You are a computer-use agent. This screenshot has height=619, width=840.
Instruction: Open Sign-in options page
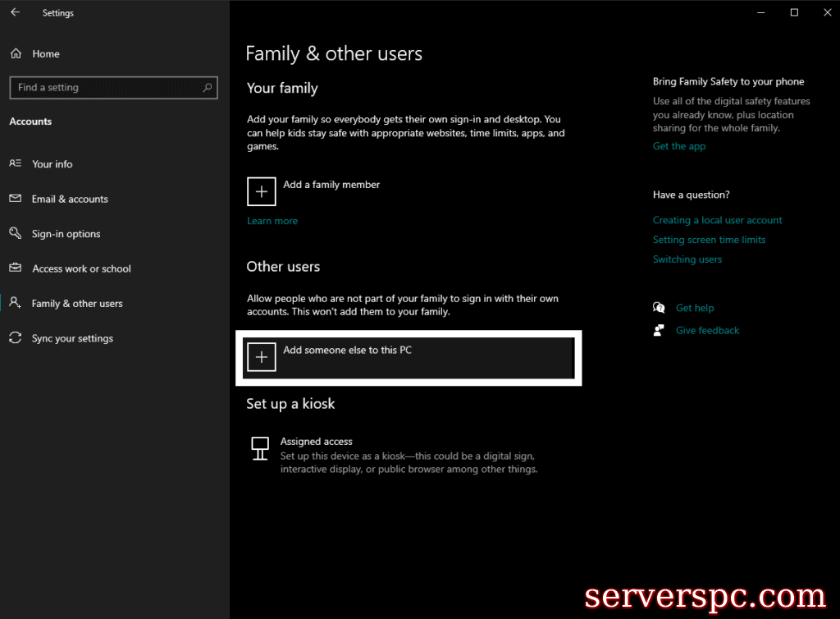tap(66, 234)
